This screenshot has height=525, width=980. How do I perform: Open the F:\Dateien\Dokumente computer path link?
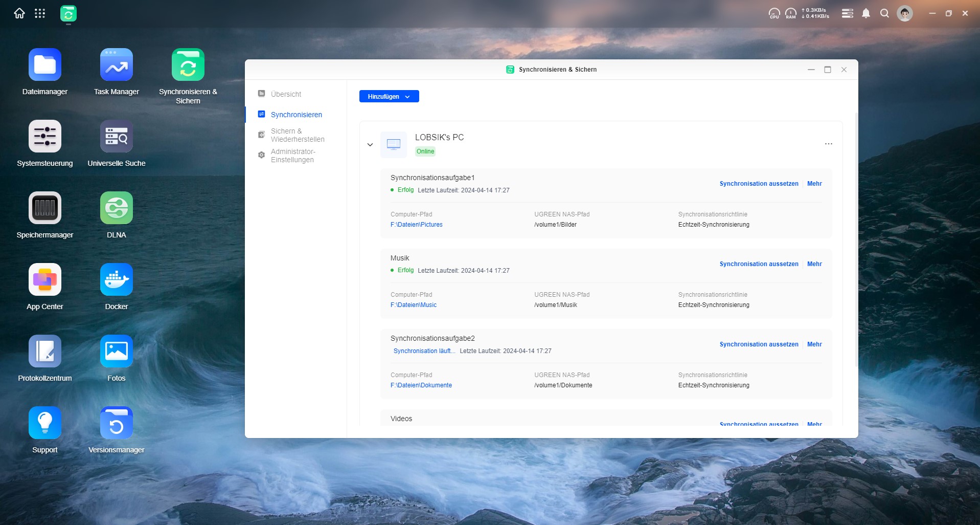tap(421, 385)
